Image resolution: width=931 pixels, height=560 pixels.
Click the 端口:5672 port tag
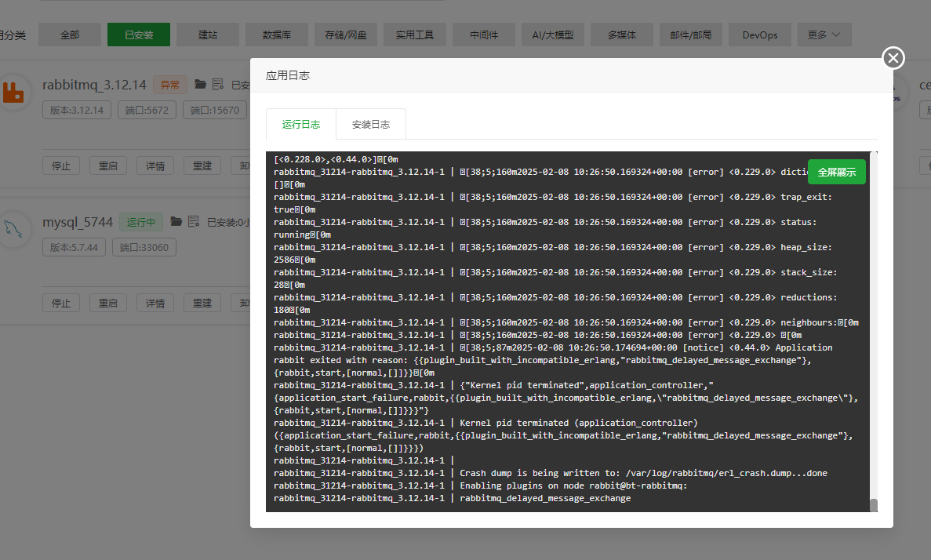click(x=147, y=110)
